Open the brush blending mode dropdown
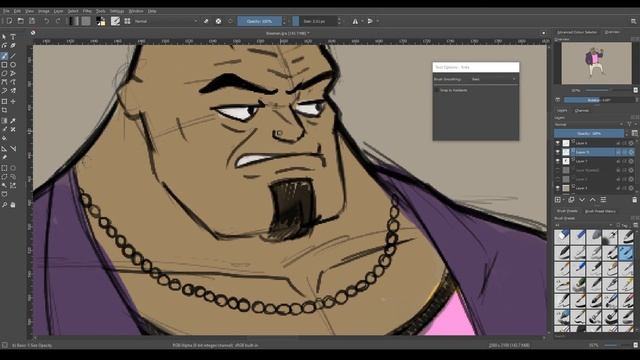Screen dimensions: 640x360 (166, 21)
